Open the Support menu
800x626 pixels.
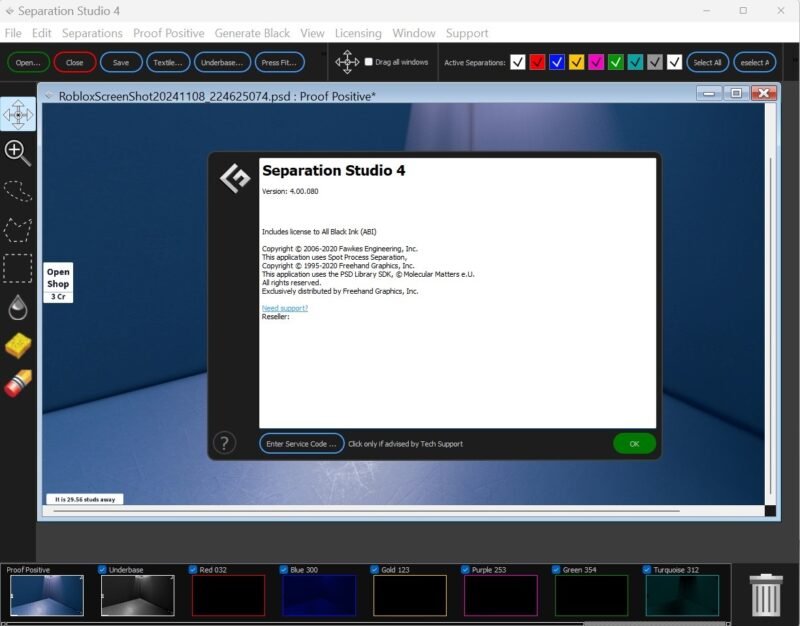coord(467,33)
